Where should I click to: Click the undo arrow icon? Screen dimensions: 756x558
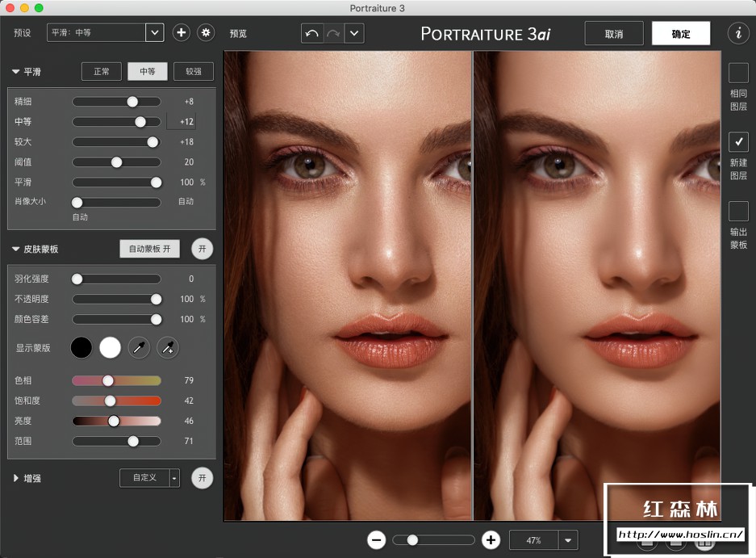pyautogui.click(x=311, y=34)
